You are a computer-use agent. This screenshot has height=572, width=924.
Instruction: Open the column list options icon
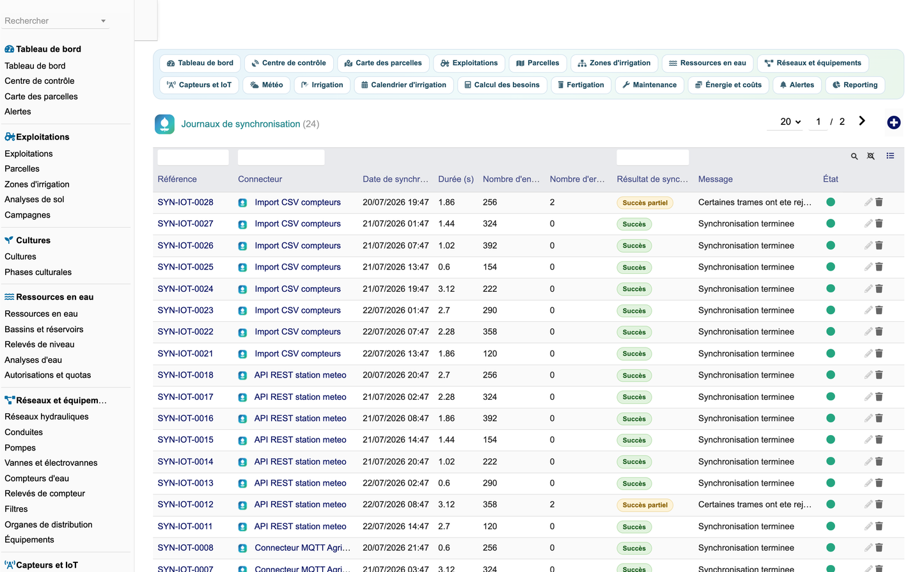(890, 155)
